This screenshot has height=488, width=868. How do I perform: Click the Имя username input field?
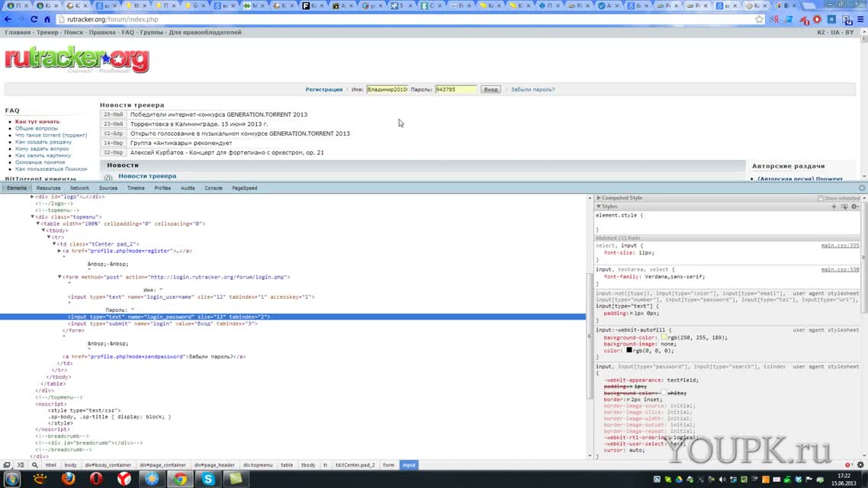point(387,89)
